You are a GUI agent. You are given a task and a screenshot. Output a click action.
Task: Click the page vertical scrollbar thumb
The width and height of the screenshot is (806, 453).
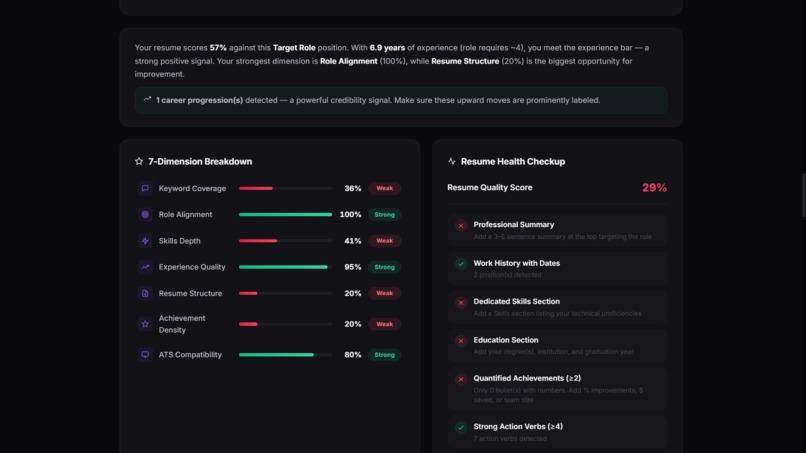click(803, 195)
